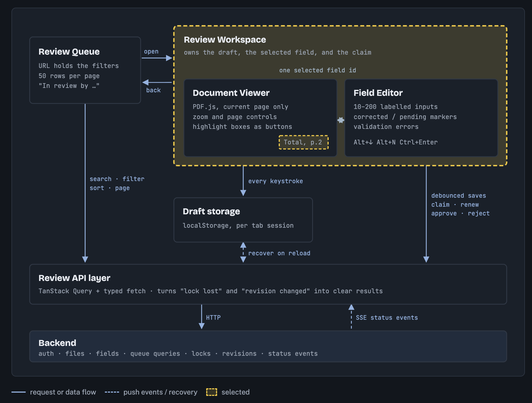Click "corrected / pending markers" line
The height and width of the screenshot is (403, 532).
[405, 117]
